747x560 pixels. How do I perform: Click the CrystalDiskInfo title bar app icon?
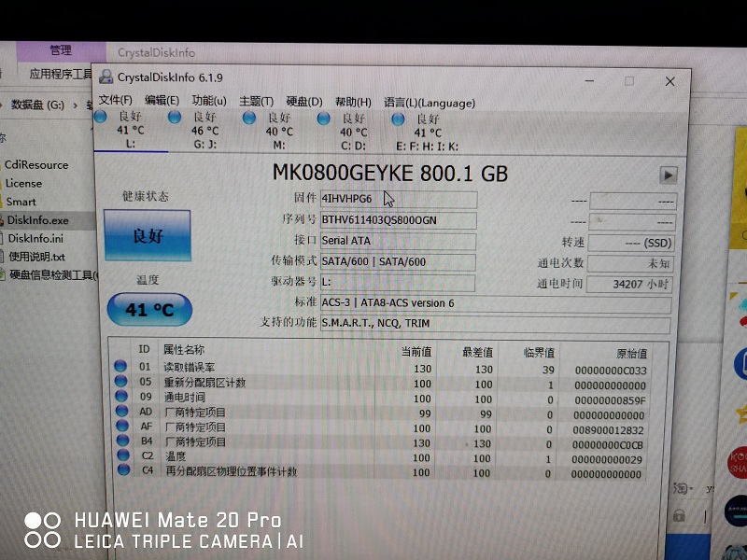[x=106, y=77]
